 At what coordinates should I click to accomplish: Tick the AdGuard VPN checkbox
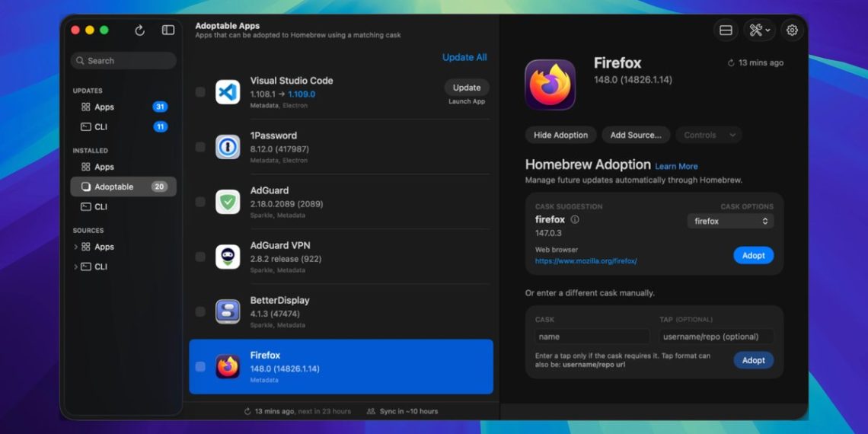(x=200, y=257)
